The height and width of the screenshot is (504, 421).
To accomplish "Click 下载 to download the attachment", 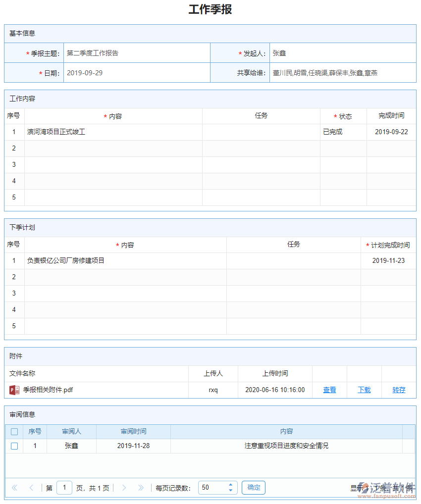I will pos(364,390).
